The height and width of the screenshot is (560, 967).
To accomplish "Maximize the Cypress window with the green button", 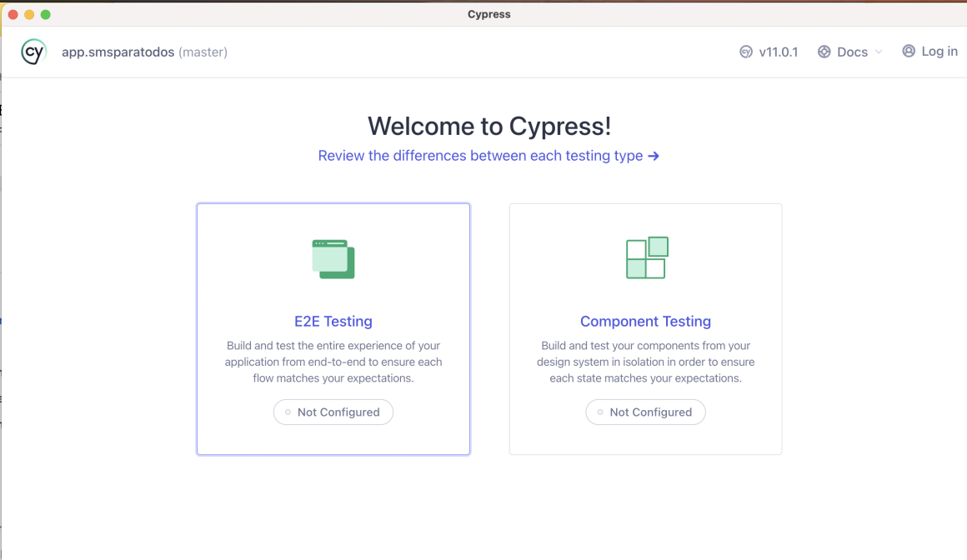I will [46, 14].
